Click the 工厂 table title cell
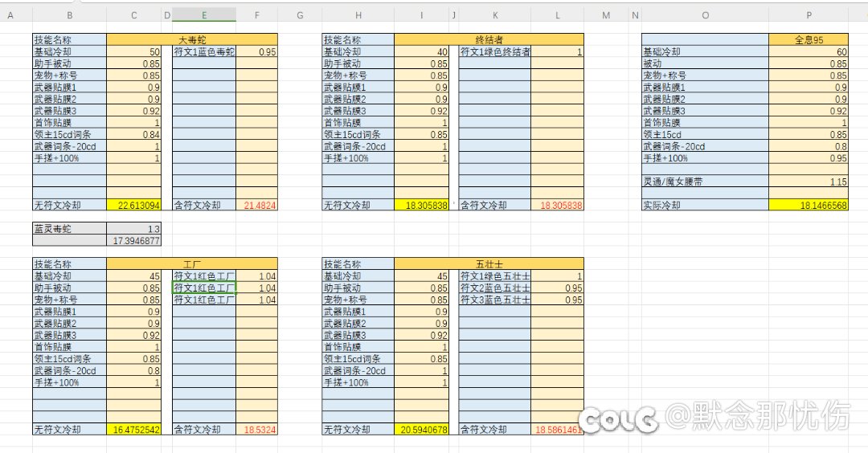This screenshot has width=868, height=453. coord(192,264)
